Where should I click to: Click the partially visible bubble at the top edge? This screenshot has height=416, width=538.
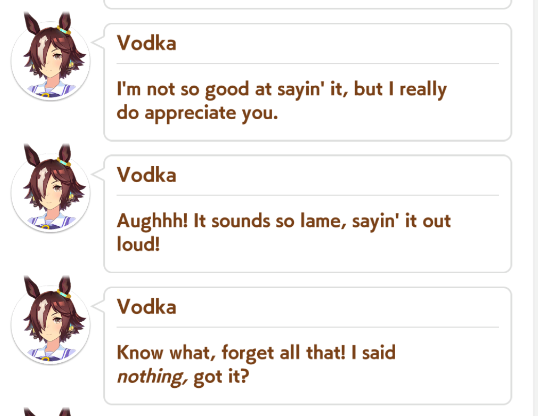[x=307, y=4]
